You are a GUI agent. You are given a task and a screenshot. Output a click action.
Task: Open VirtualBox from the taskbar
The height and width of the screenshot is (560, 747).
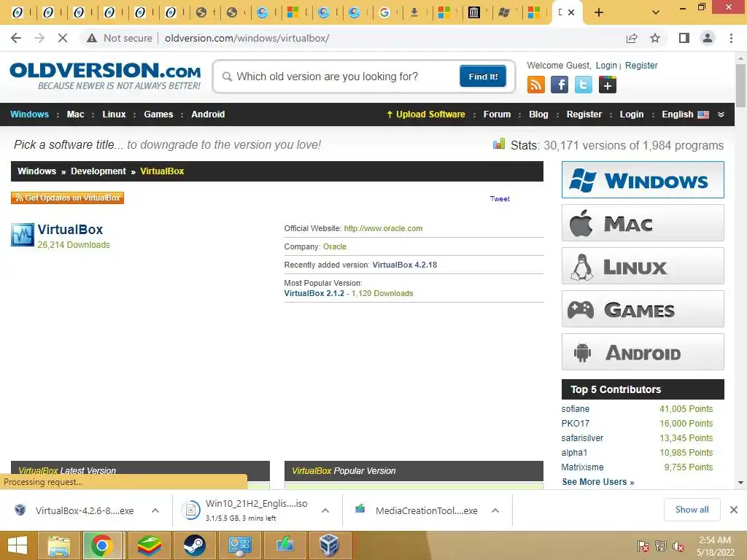[329, 545]
